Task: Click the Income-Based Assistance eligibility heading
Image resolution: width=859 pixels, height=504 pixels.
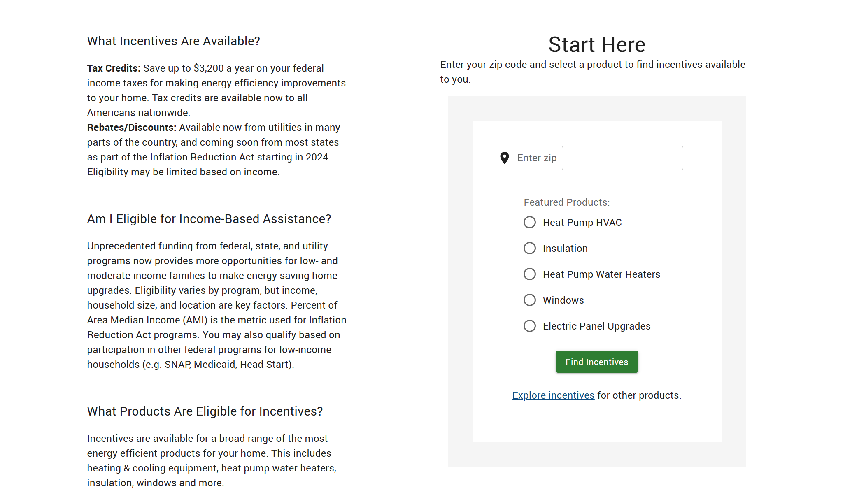Action: 209,219
